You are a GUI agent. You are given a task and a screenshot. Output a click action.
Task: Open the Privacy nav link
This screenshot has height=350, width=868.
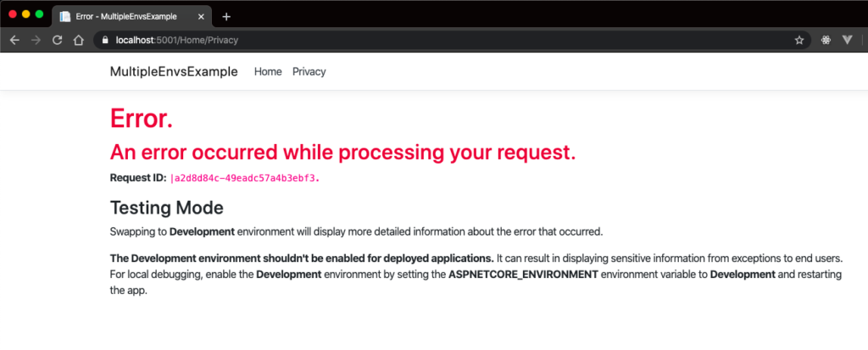(x=309, y=72)
